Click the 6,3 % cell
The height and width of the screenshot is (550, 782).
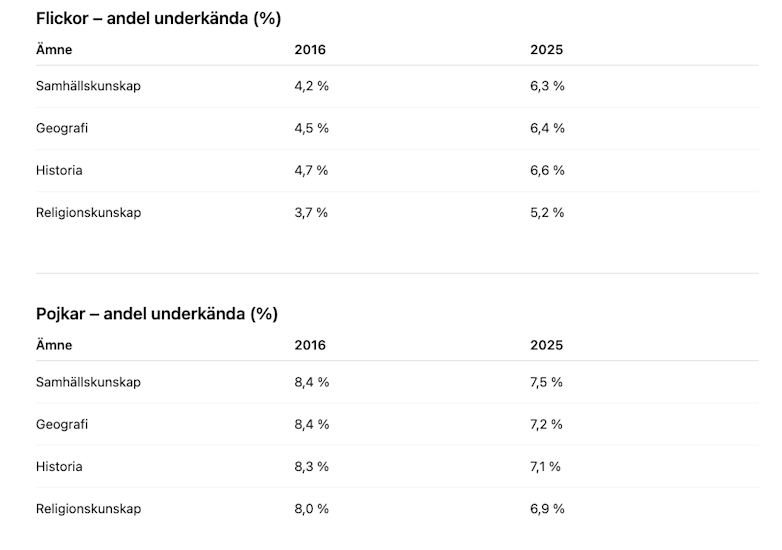(x=547, y=86)
